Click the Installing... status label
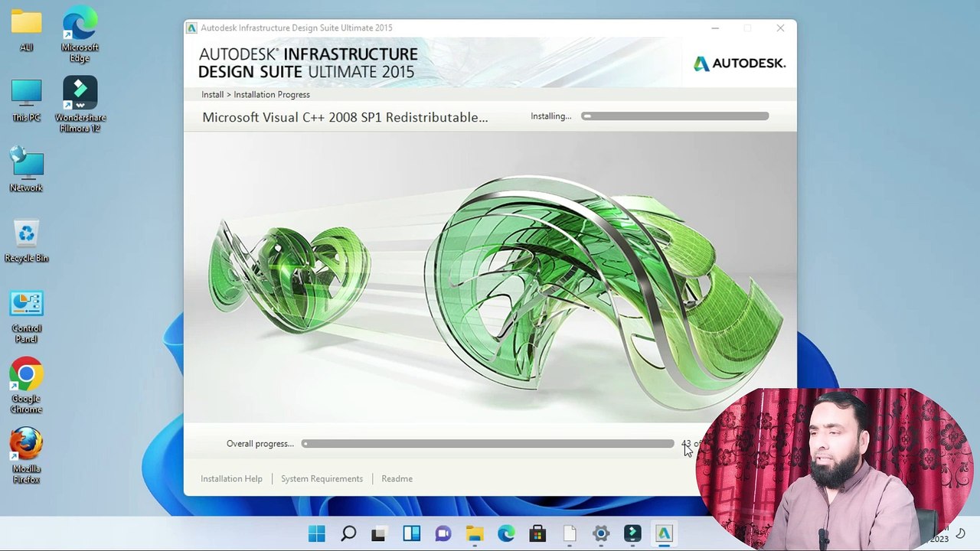The height and width of the screenshot is (551, 980). [550, 116]
